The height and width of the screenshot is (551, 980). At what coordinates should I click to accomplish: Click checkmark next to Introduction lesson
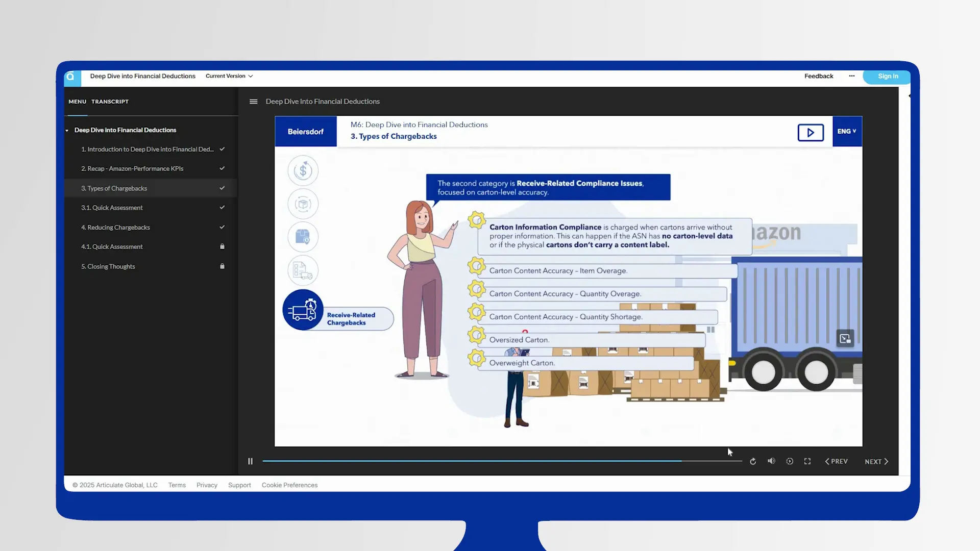point(222,149)
